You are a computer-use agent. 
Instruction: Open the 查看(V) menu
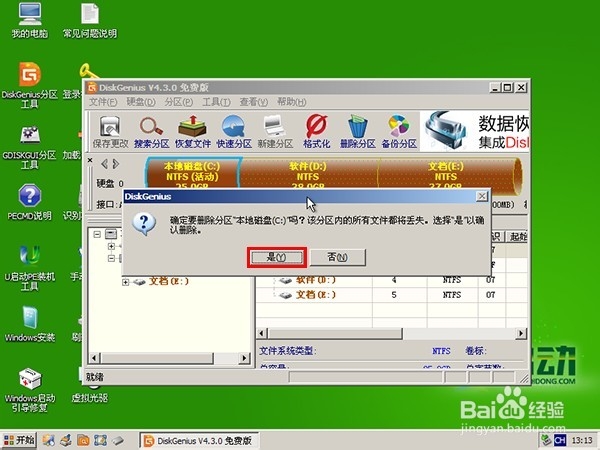point(254,102)
